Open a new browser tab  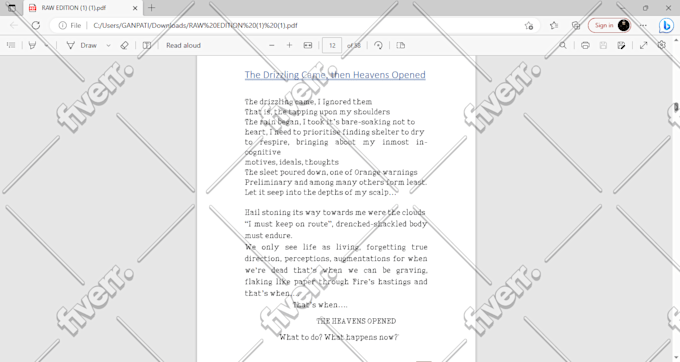[151, 7]
